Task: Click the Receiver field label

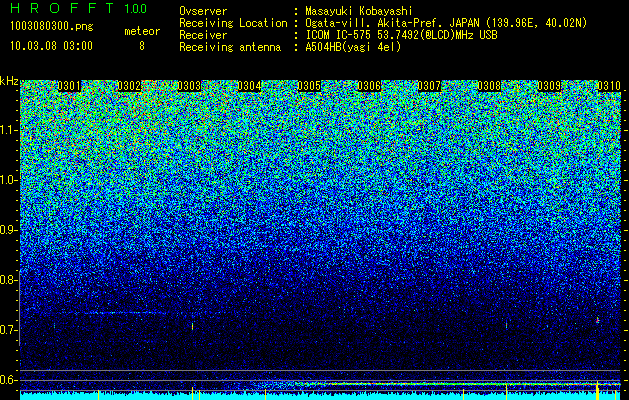Action: 203,35
